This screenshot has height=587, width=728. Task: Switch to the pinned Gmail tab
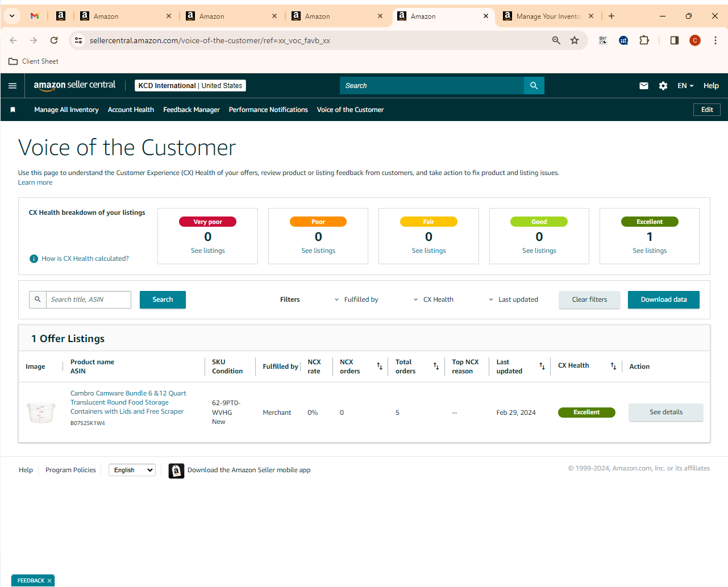[35, 16]
